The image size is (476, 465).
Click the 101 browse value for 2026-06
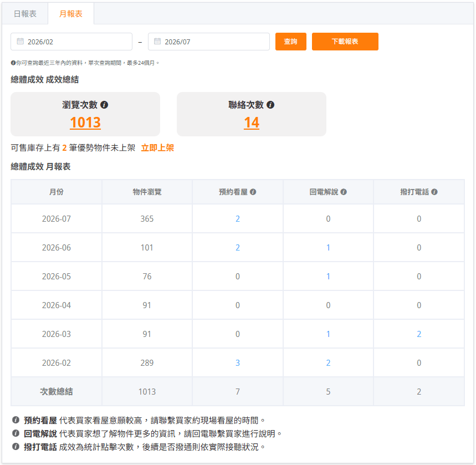[x=147, y=248]
